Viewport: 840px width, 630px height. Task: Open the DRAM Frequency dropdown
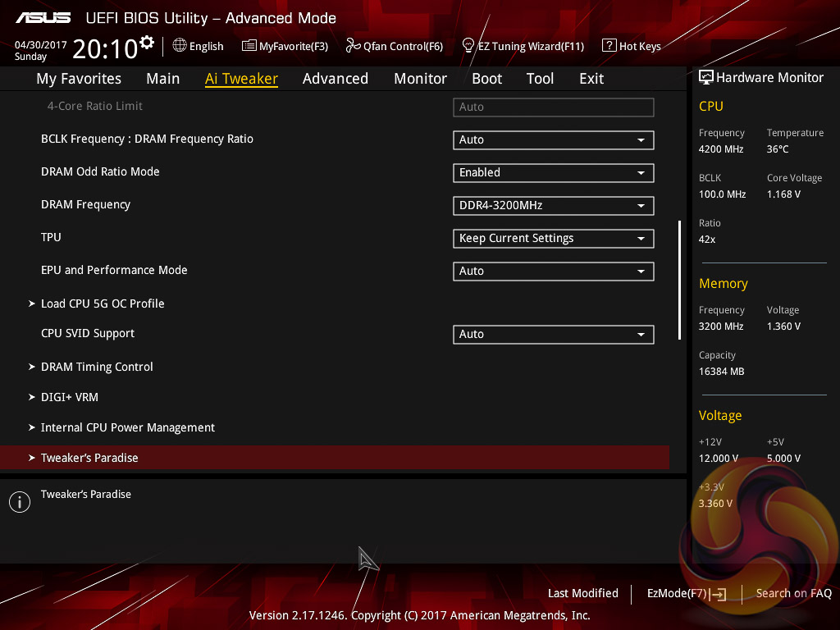click(x=553, y=206)
